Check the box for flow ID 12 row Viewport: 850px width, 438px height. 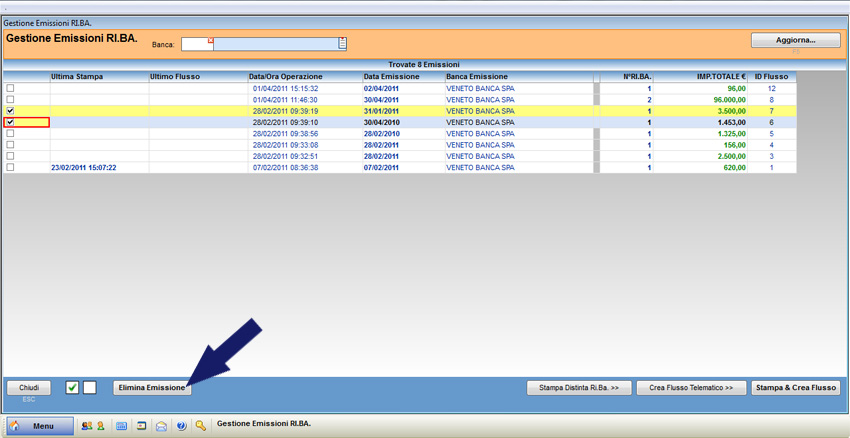(x=11, y=89)
